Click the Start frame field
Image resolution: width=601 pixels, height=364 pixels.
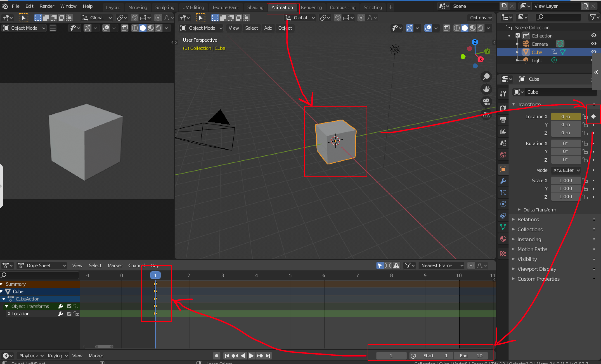(x=435, y=356)
